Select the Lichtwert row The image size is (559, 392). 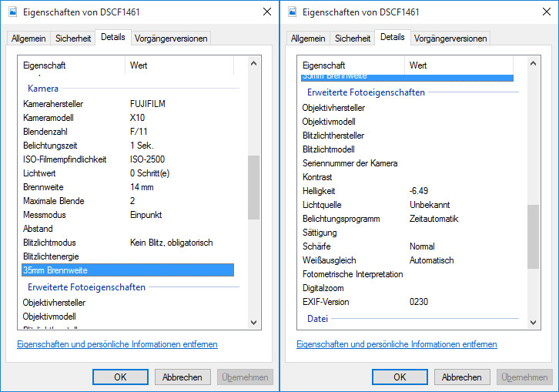click(128, 173)
